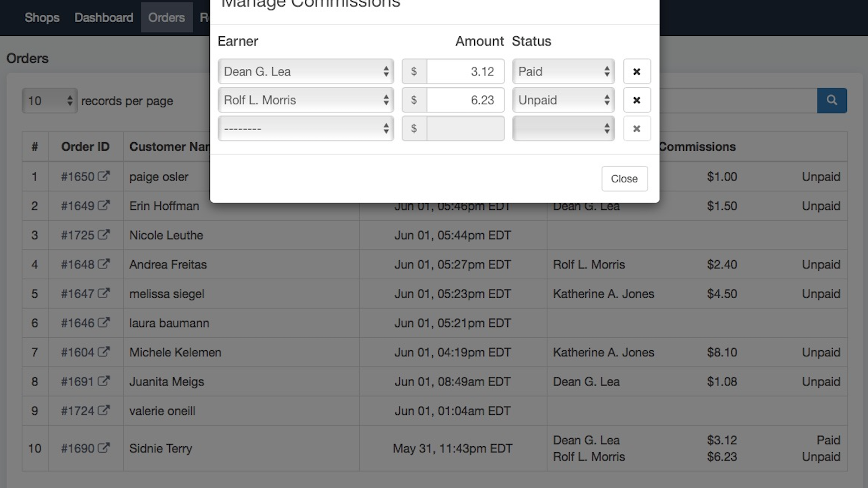868x488 pixels.
Task: Click the remove icon on the empty row
Action: (x=637, y=129)
